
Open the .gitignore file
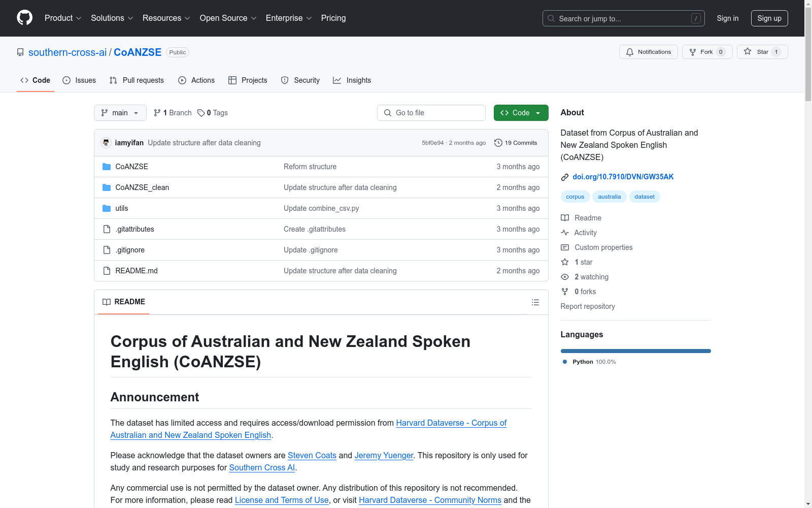click(x=130, y=250)
